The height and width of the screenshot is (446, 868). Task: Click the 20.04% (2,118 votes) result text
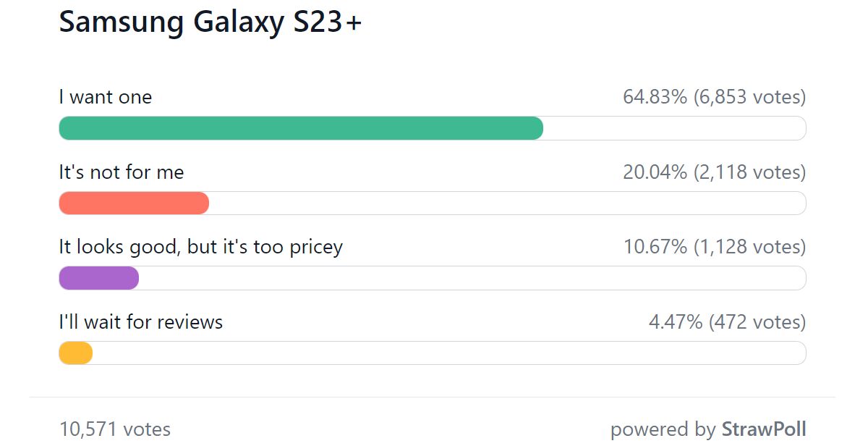click(x=715, y=172)
